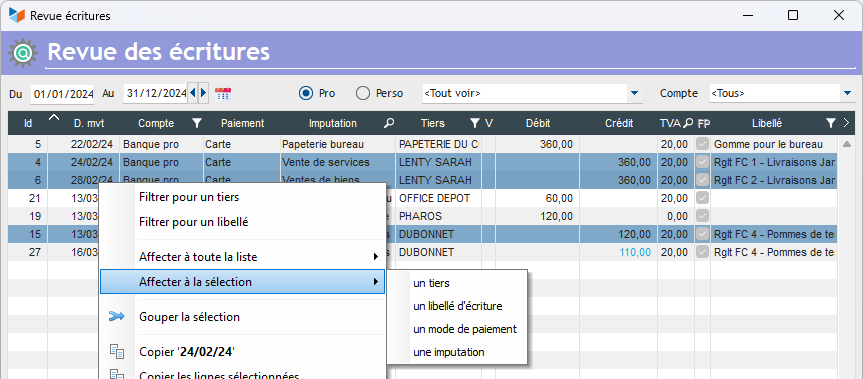Click the Vente de services imputation cell
The width and height of the screenshot is (863, 379).
(337, 162)
